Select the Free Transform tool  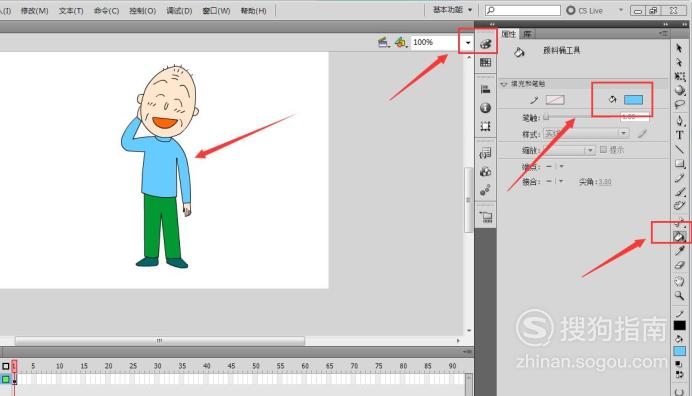click(x=680, y=76)
